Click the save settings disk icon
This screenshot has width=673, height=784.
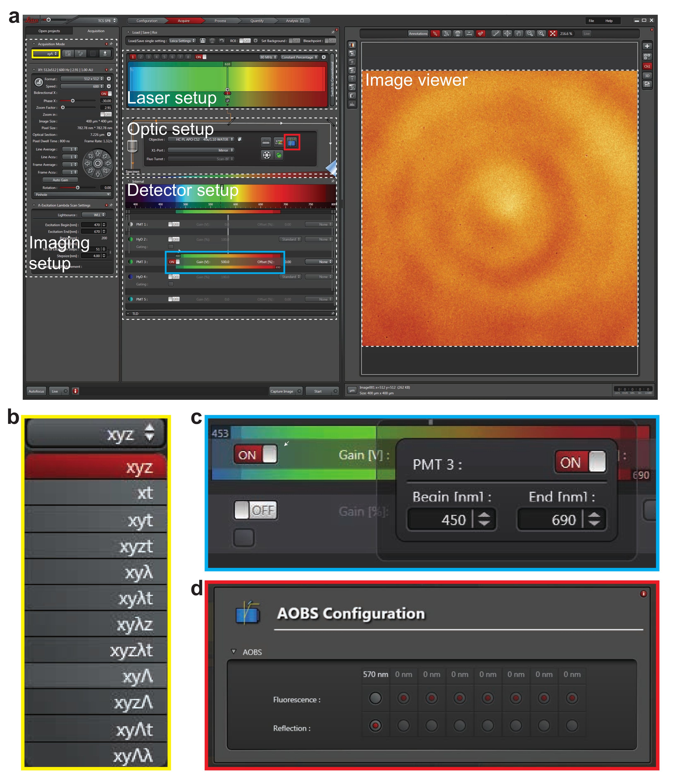pos(203,41)
